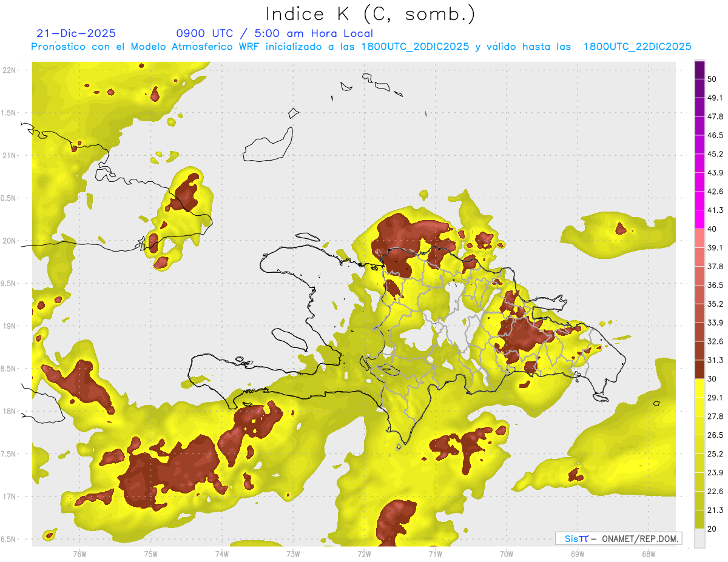This screenshot has height=562, width=728.
Task: Click the colorbar label 32.6
Action: (715, 341)
